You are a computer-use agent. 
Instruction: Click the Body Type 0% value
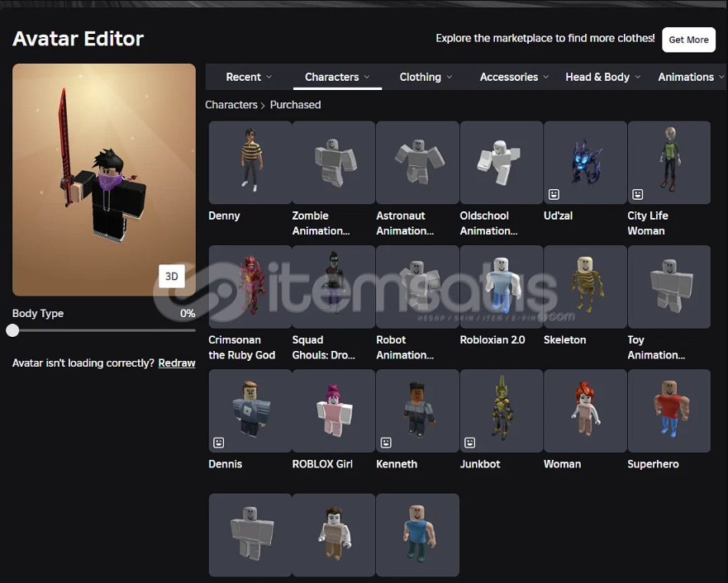click(x=188, y=314)
